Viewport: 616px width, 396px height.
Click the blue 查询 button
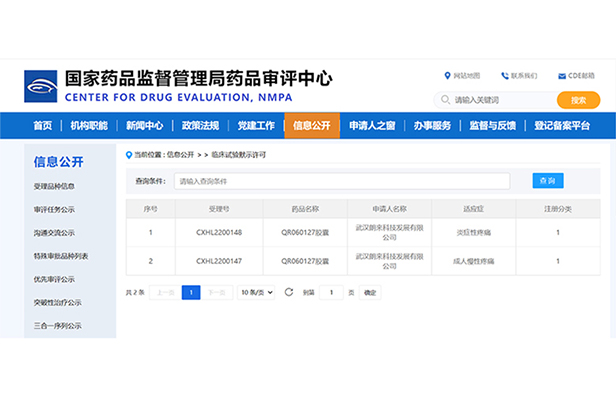coord(548,181)
